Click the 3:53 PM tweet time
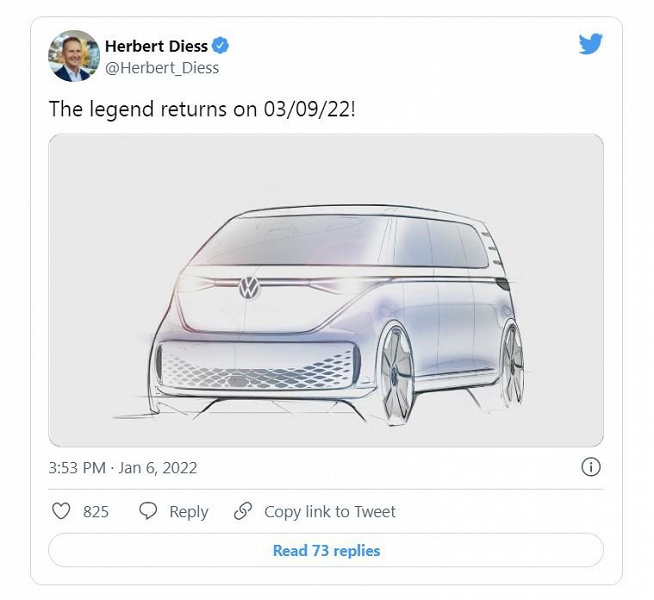The image size is (654, 600). (79, 467)
